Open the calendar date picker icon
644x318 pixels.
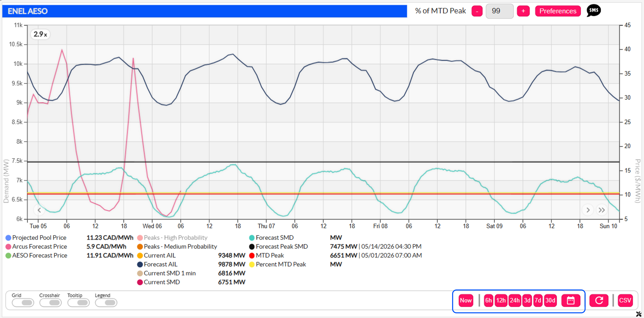[571, 300]
